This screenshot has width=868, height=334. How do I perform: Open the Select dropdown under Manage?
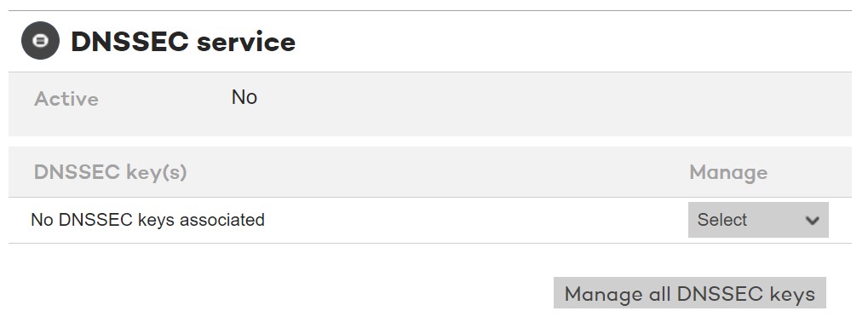pos(758,220)
